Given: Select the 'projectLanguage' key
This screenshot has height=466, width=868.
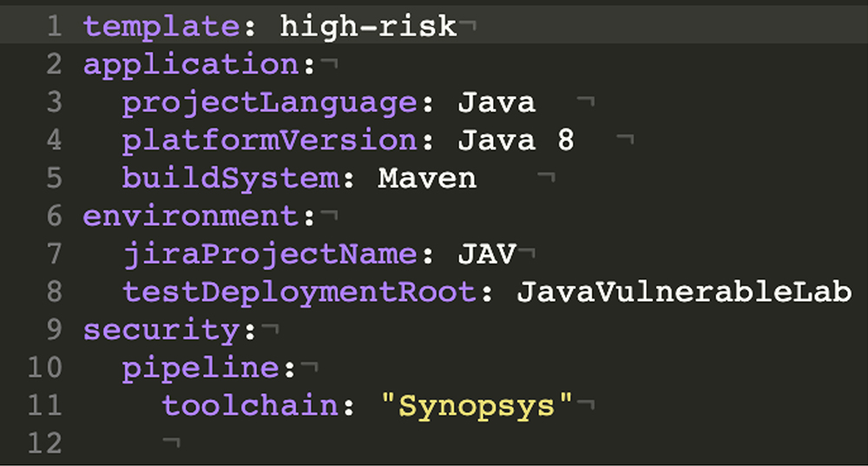Looking at the screenshot, I should (x=271, y=103).
